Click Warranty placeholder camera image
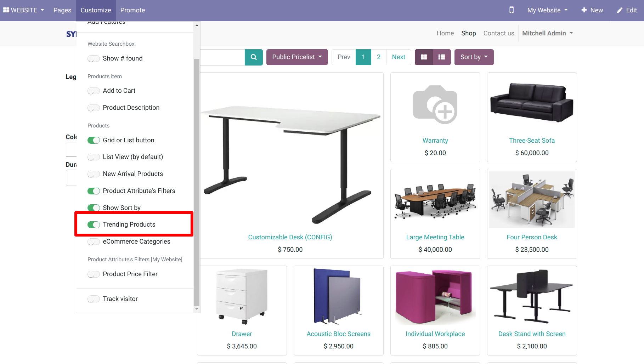This screenshot has height=364, width=644. [x=435, y=104]
